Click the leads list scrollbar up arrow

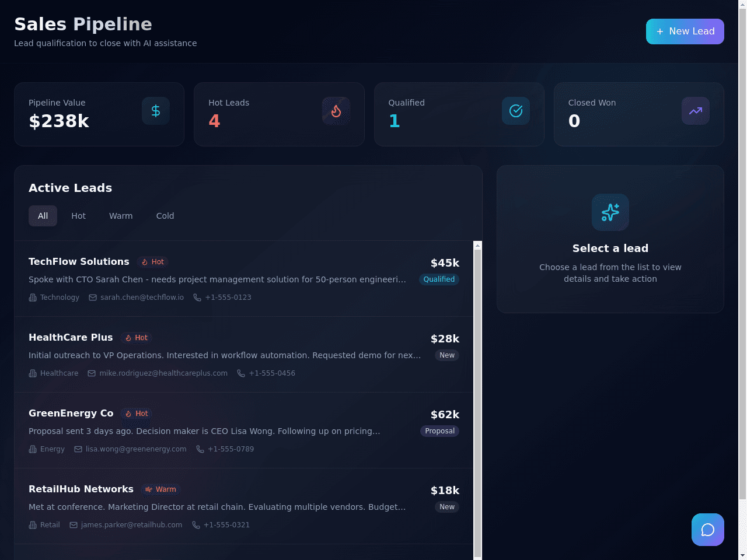pos(478,246)
